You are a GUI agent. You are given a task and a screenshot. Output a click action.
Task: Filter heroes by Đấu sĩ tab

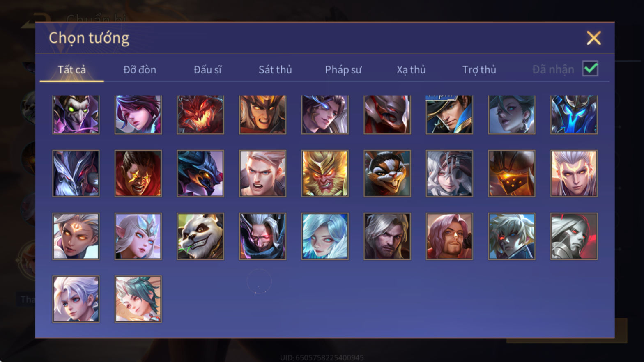coord(207,70)
